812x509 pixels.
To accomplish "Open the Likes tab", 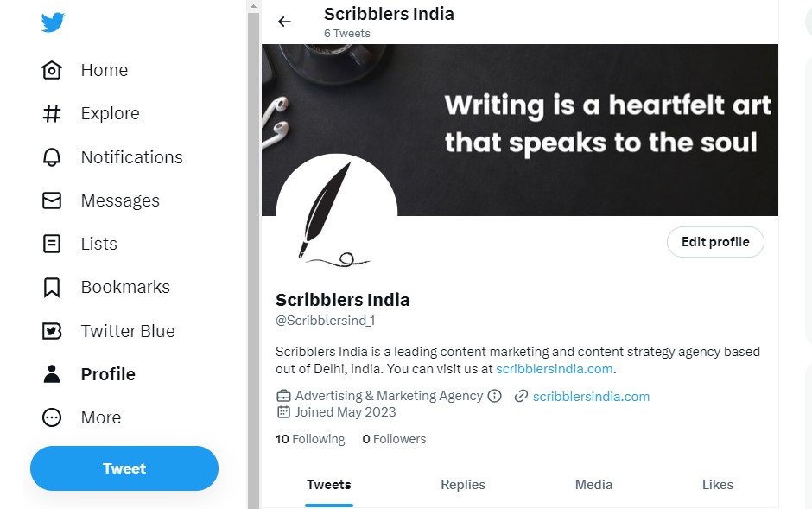I will point(717,485).
